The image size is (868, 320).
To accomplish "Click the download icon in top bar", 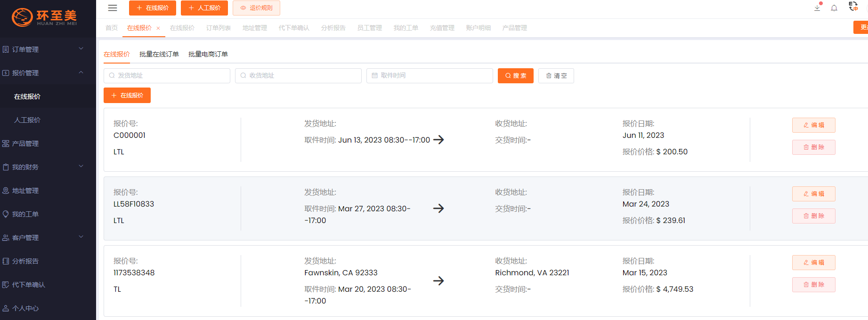I will [817, 8].
